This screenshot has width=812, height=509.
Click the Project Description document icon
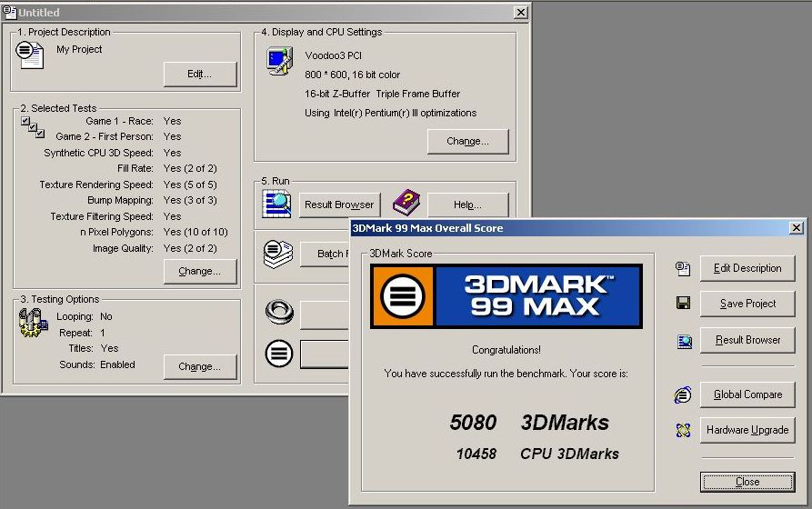click(x=30, y=55)
